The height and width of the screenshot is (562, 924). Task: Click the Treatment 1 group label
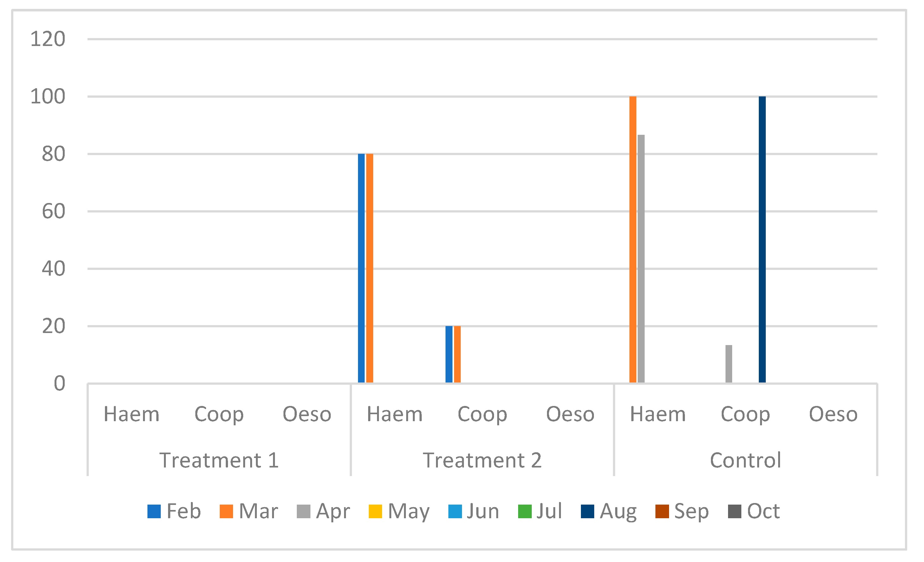pos(219,460)
